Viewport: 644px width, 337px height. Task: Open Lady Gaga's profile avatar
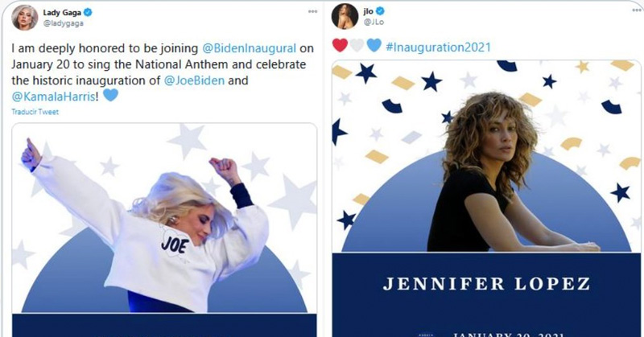click(x=25, y=18)
